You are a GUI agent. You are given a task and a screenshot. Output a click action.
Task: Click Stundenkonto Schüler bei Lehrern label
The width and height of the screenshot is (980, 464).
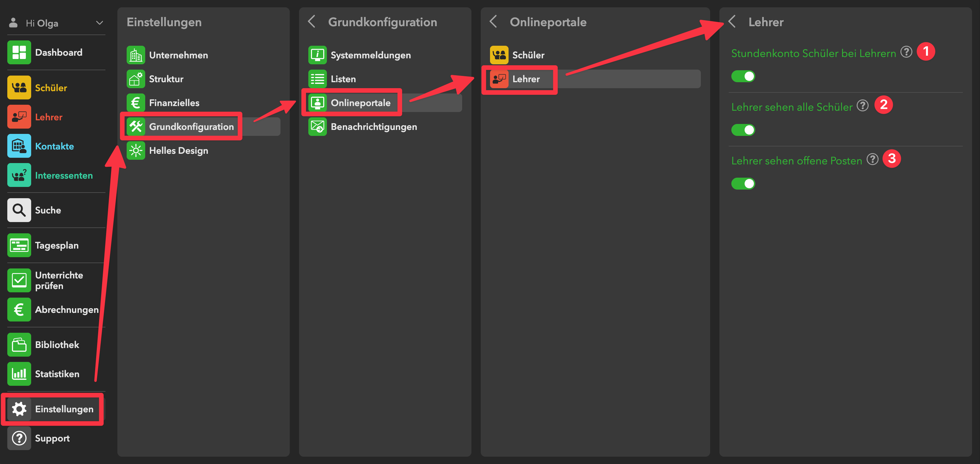click(x=814, y=53)
